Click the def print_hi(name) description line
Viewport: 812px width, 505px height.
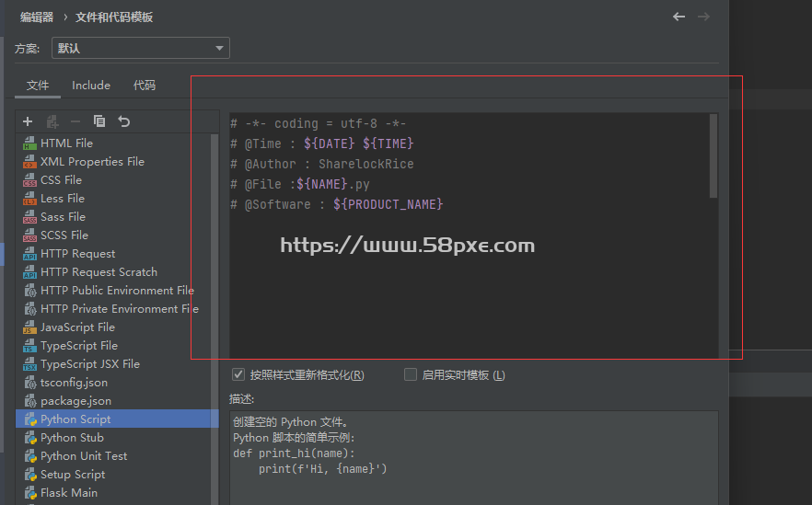click(295, 453)
